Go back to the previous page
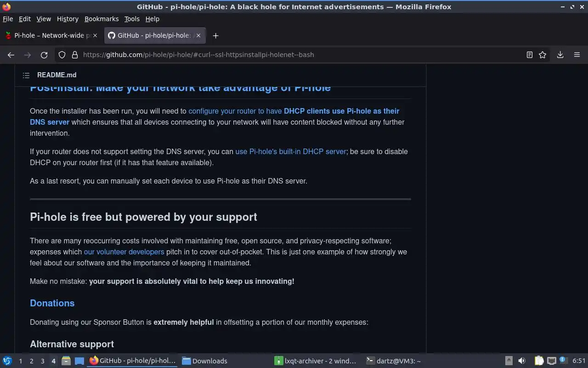This screenshot has height=368, width=588. pyautogui.click(x=11, y=55)
